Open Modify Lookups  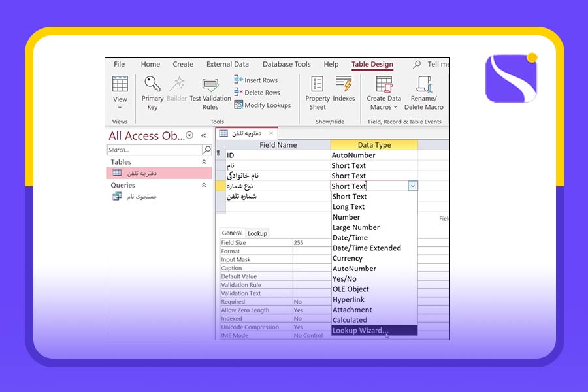coord(263,105)
